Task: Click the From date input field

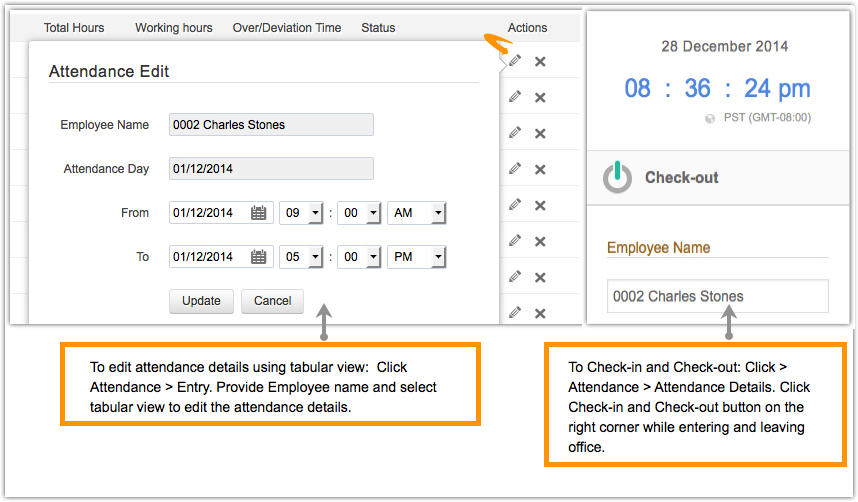Action: tap(221, 212)
